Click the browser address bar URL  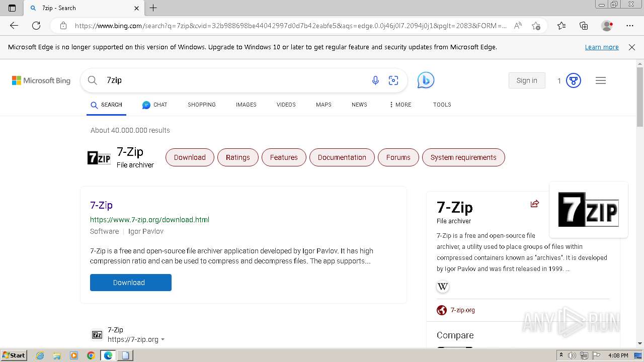point(290,26)
